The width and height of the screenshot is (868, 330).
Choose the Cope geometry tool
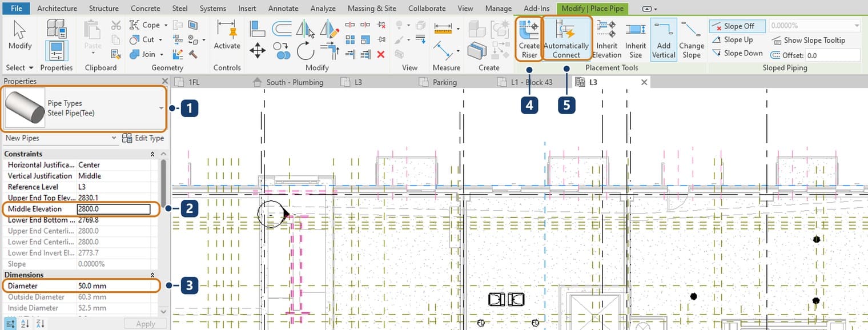coord(145,25)
